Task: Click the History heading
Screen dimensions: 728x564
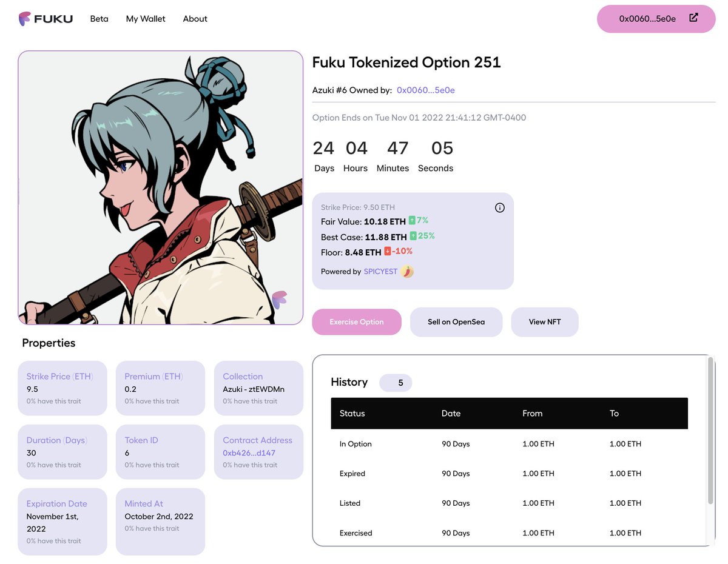Action: (x=349, y=382)
